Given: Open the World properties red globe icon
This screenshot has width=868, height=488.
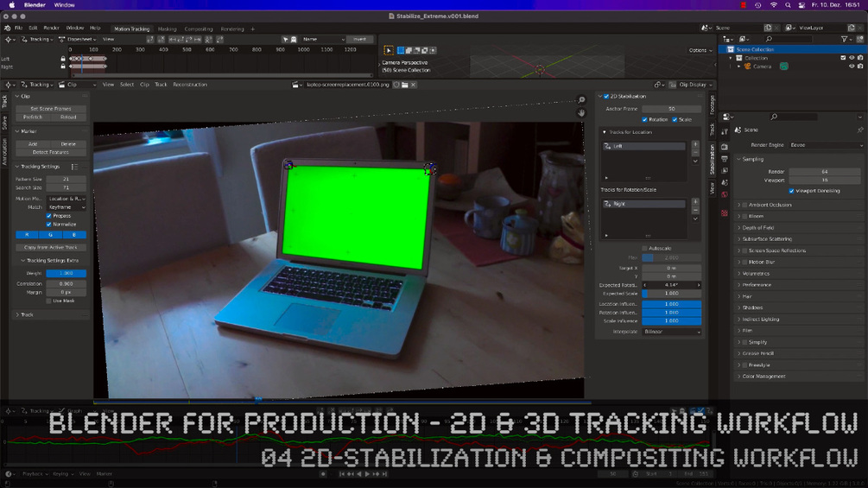Looking at the screenshot, I should click(x=724, y=194).
